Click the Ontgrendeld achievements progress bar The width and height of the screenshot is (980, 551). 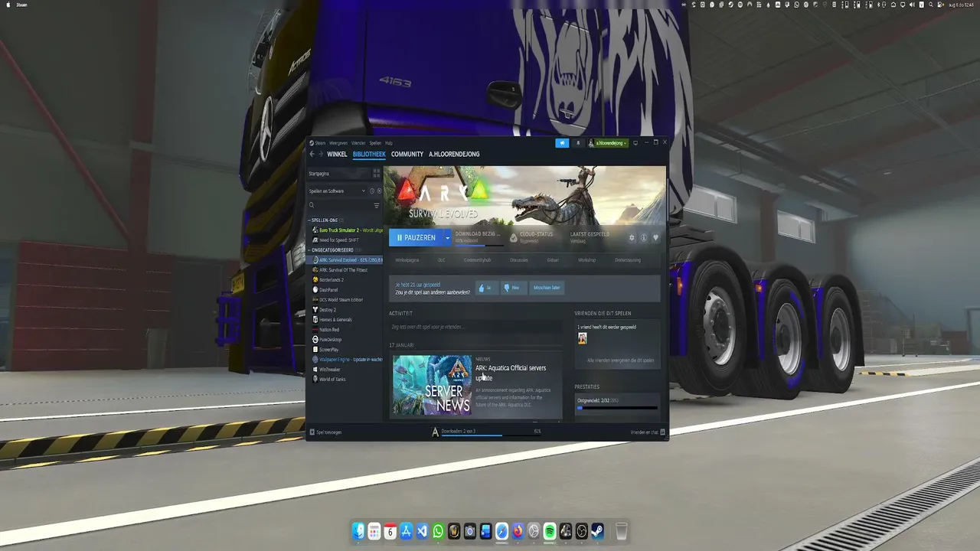pos(616,408)
